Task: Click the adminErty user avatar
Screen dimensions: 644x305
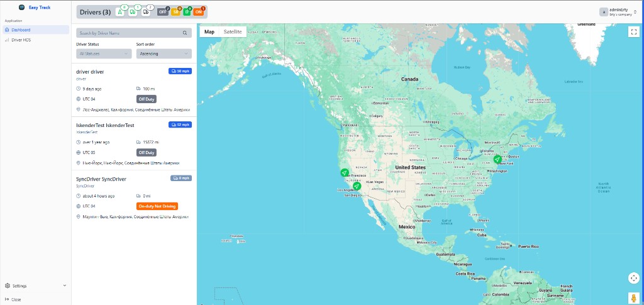Action: pyautogui.click(x=603, y=12)
